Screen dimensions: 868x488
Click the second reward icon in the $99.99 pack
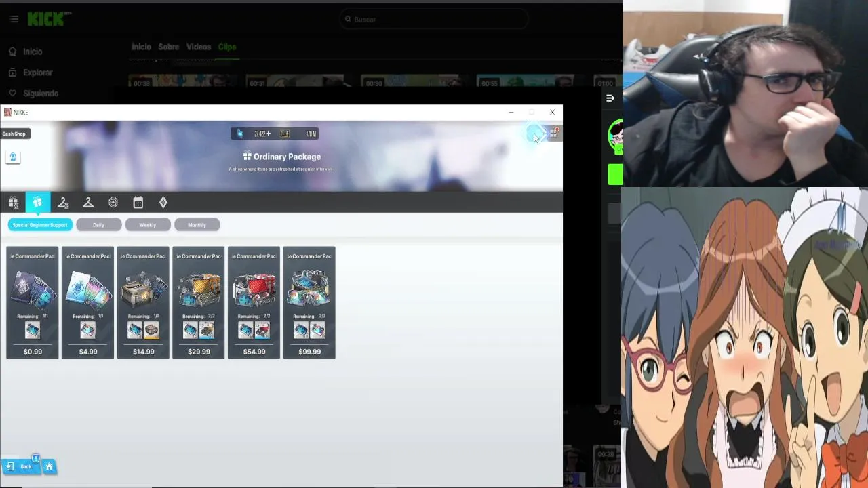coord(317,330)
